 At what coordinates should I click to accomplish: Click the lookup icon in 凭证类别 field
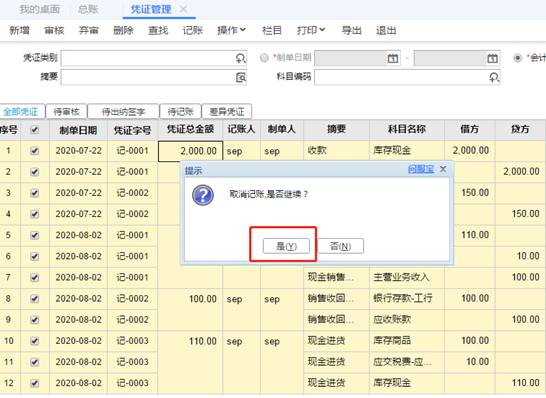pyautogui.click(x=241, y=58)
